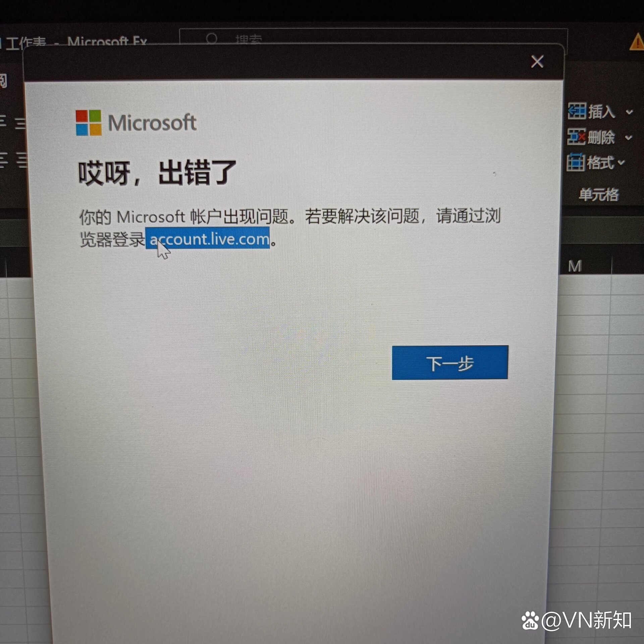Click the 单元格 group label in Excel
The image size is (644, 644).
click(599, 195)
